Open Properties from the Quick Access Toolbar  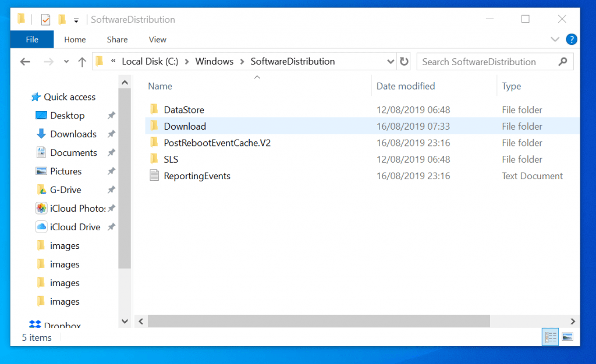[45, 19]
